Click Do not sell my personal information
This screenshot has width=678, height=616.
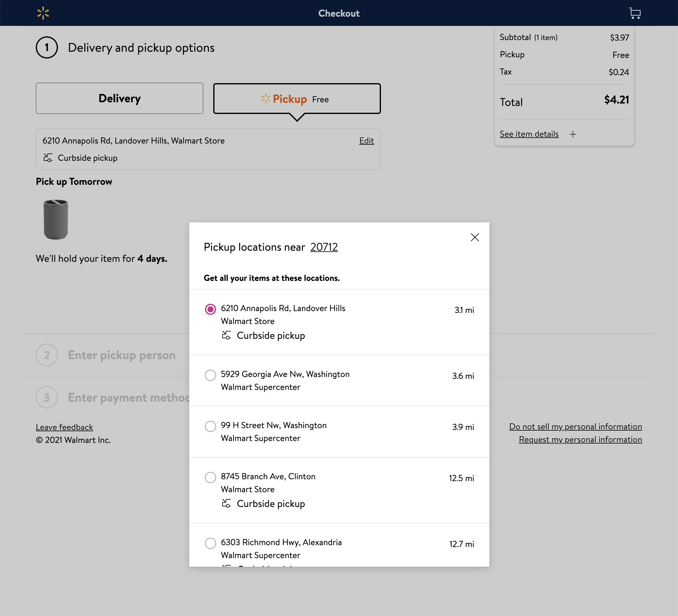[576, 427]
